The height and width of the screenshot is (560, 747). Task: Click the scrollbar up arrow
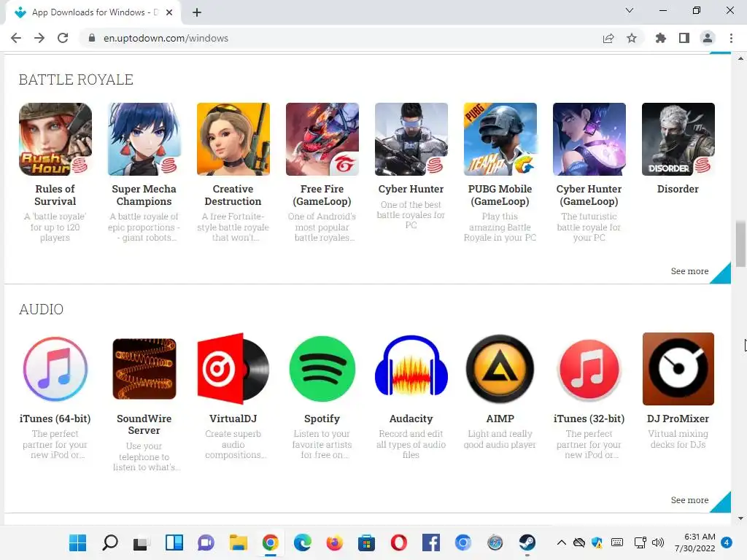point(740,58)
